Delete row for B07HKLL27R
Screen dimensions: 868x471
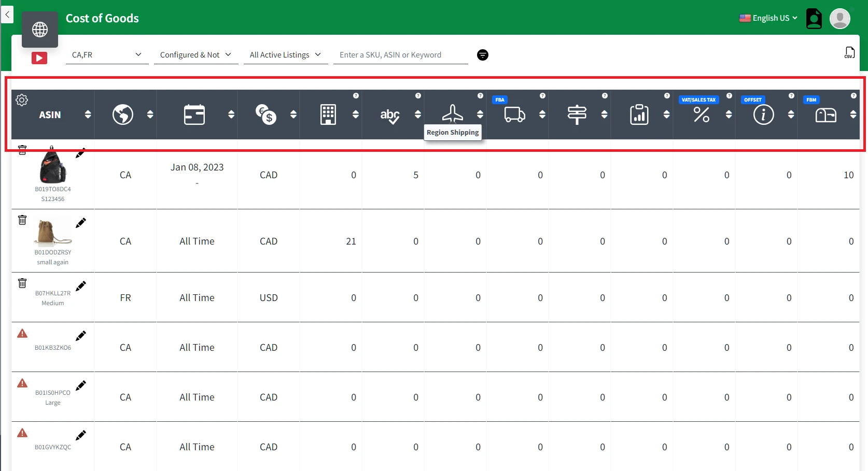pyautogui.click(x=22, y=283)
